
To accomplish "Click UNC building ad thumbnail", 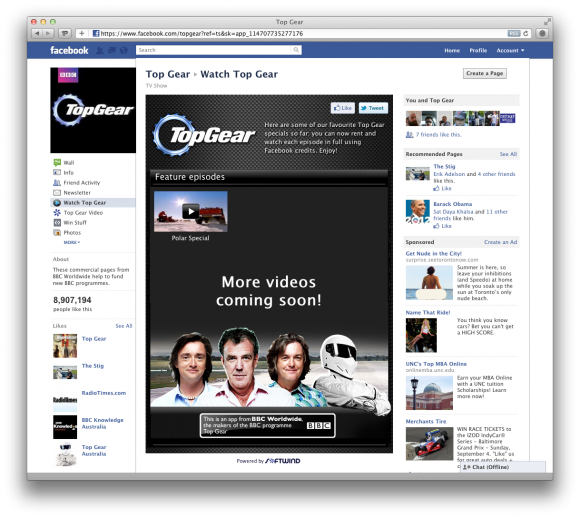I will point(429,393).
